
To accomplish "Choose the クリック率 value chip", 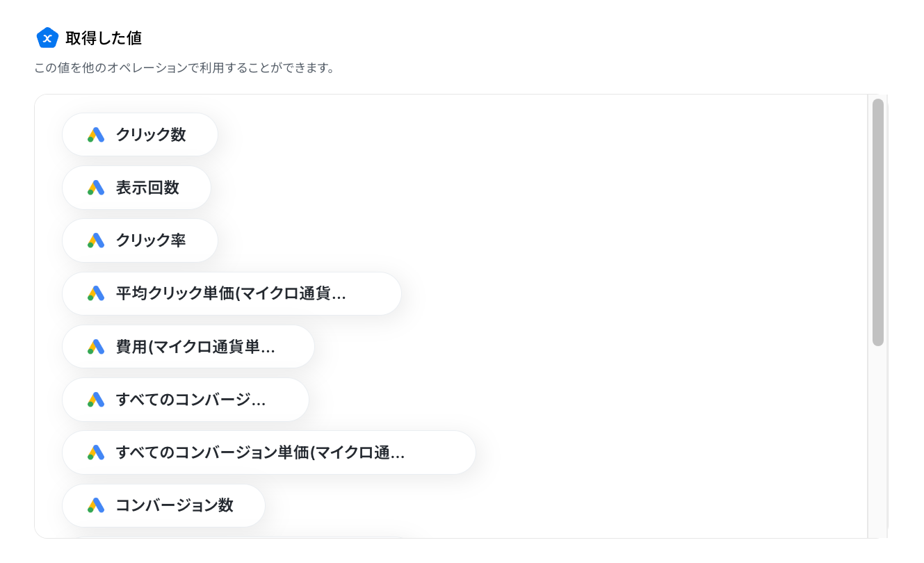I will [x=140, y=240].
